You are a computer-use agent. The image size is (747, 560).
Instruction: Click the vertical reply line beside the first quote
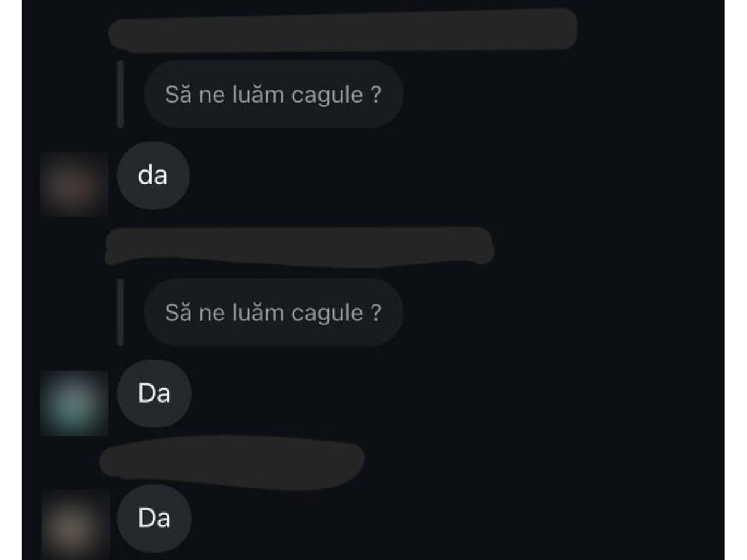pyautogui.click(x=120, y=94)
